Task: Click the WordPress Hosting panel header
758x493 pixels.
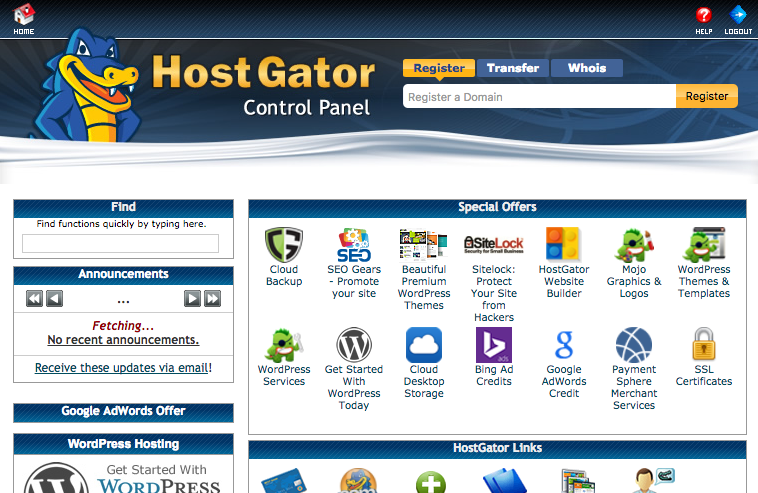Action: (x=123, y=444)
